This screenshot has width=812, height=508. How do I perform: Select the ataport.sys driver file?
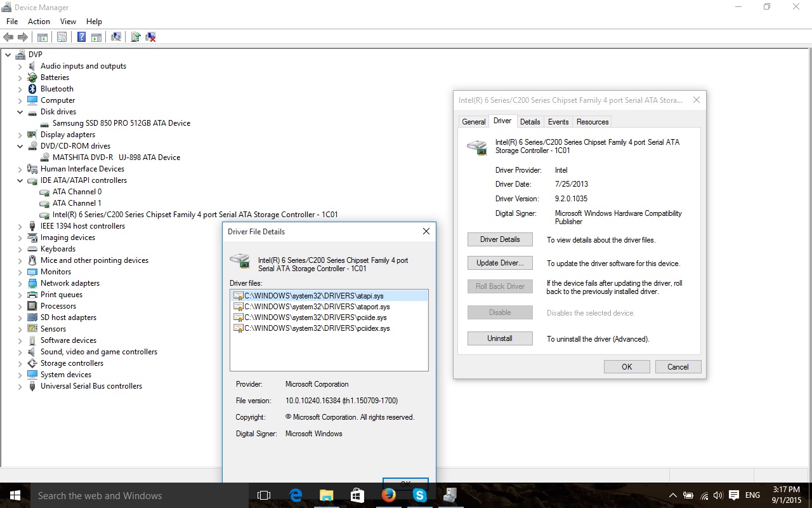pyautogui.click(x=311, y=307)
